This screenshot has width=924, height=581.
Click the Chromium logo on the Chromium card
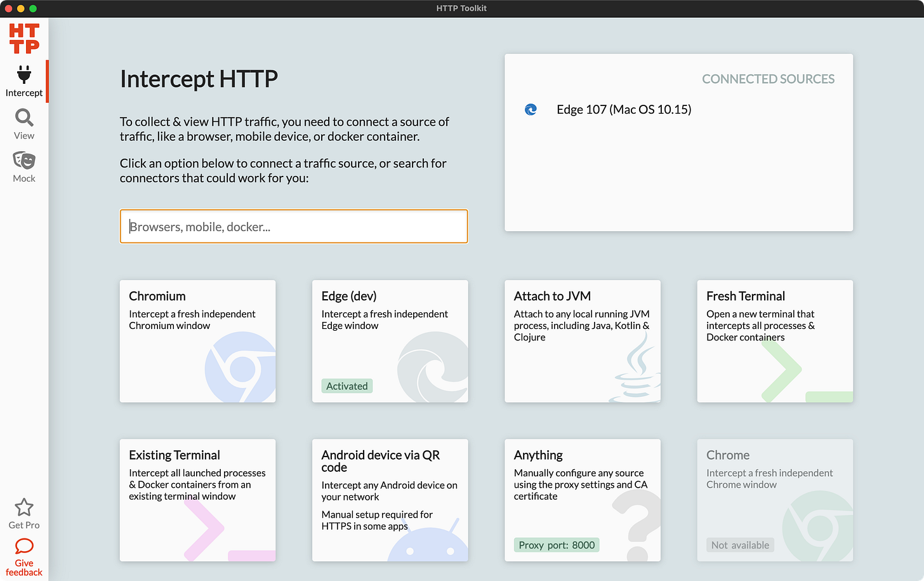(x=241, y=367)
